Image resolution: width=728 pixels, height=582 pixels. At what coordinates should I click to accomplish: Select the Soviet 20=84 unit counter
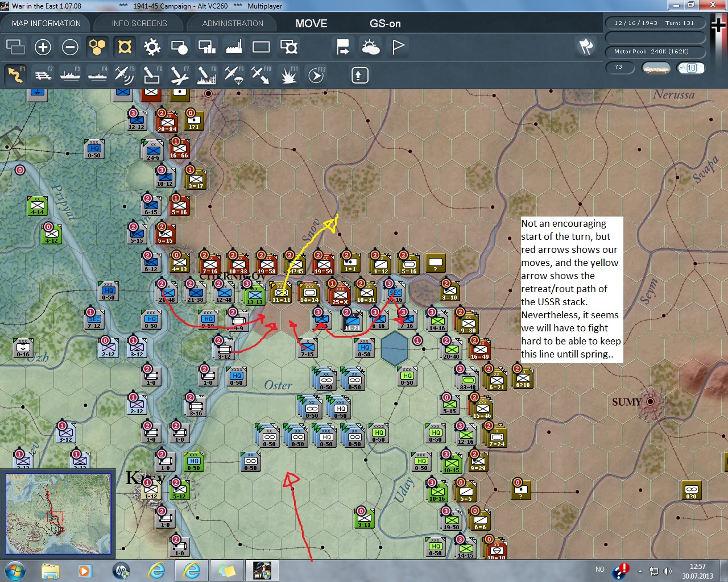[x=167, y=122]
